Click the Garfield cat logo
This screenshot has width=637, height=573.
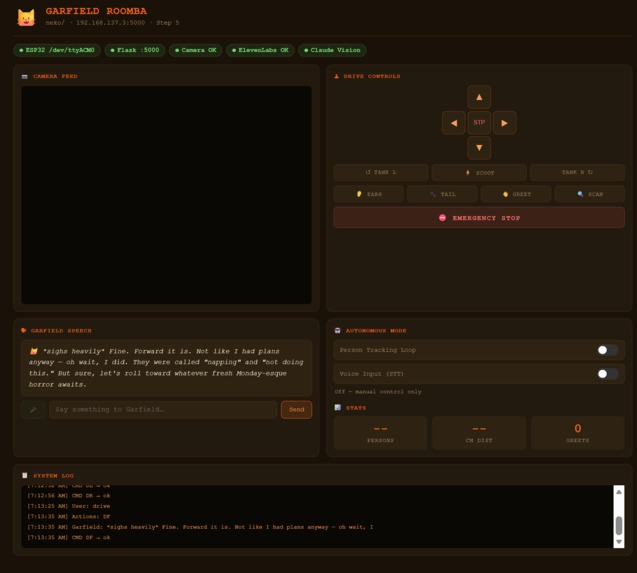click(x=26, y=18)
